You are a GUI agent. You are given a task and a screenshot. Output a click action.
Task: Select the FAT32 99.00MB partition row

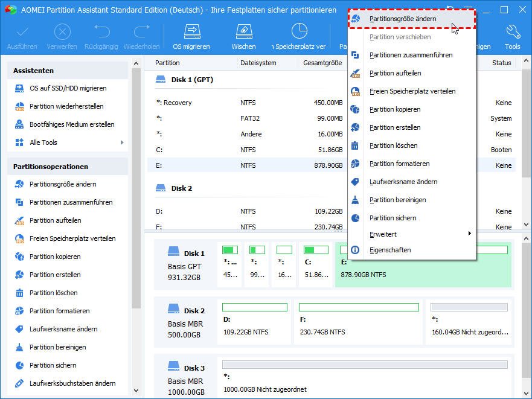(x=332, y=118)
